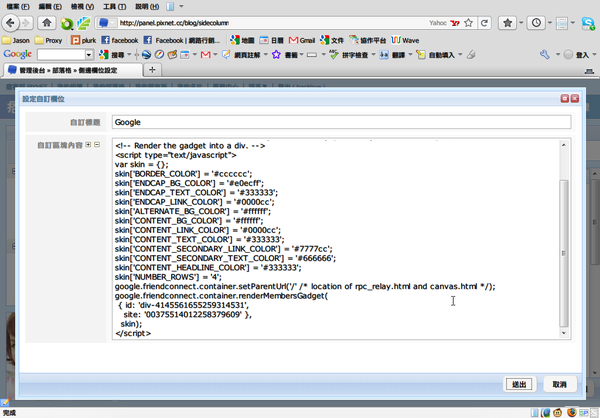Expand the history clock dropdown arrow
Viewport: 600px width, 418px height.
click(x=550, y=23)
